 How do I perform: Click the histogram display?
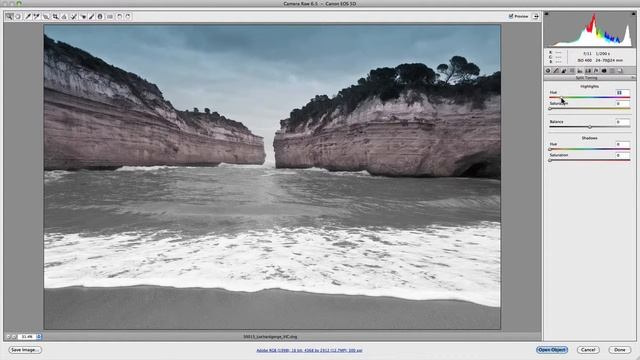coord(590,29)
